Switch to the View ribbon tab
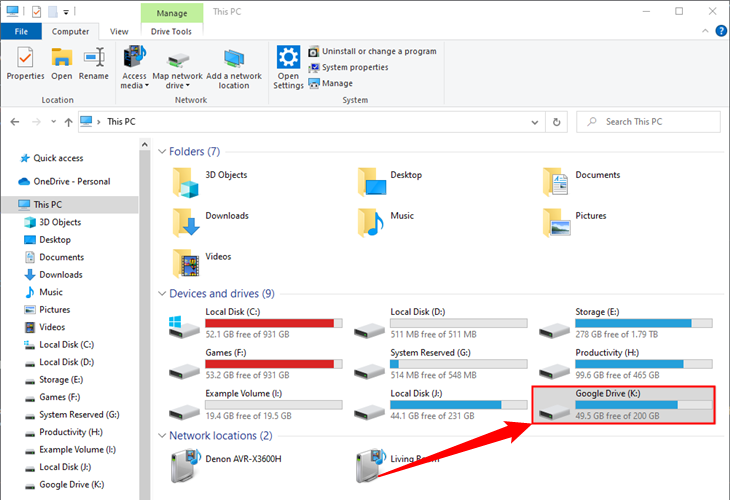The height and width of the screenshot is (500, 730). click(x=119, y=31)
